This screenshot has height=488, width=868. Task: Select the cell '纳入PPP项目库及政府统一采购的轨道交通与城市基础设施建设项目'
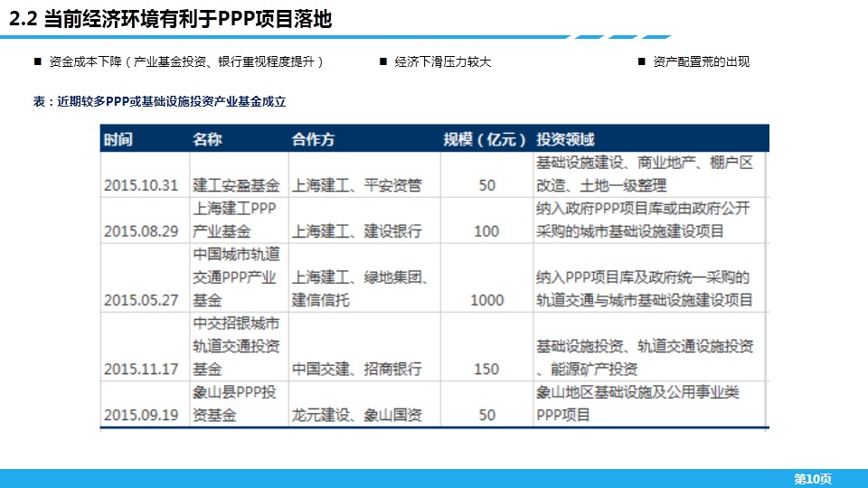(645, 289)
